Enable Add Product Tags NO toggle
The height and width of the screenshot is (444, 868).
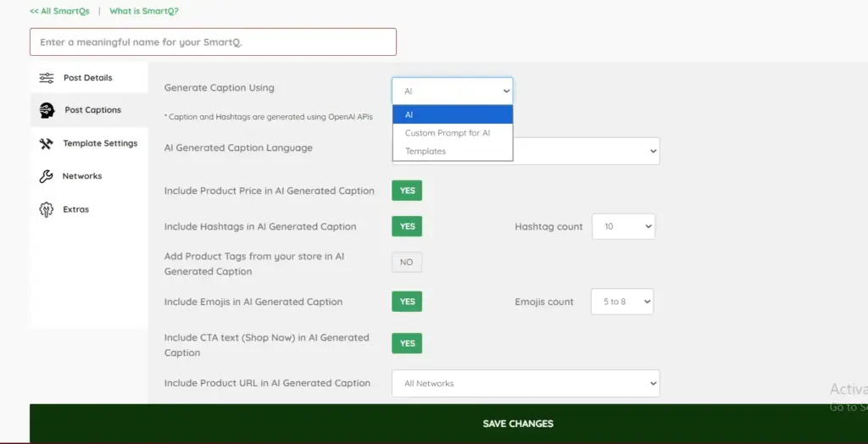407,263
